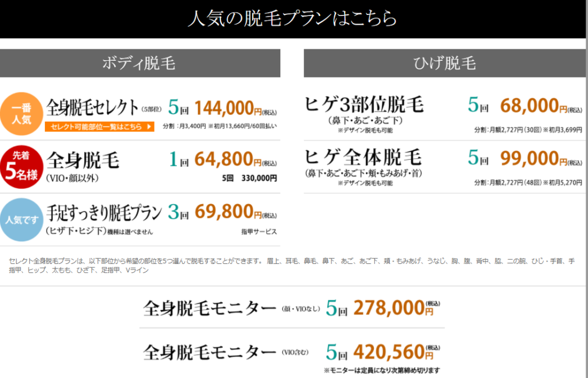
Task: Click 月額2,727円(48回) installment note
Action: click(528, 183)
